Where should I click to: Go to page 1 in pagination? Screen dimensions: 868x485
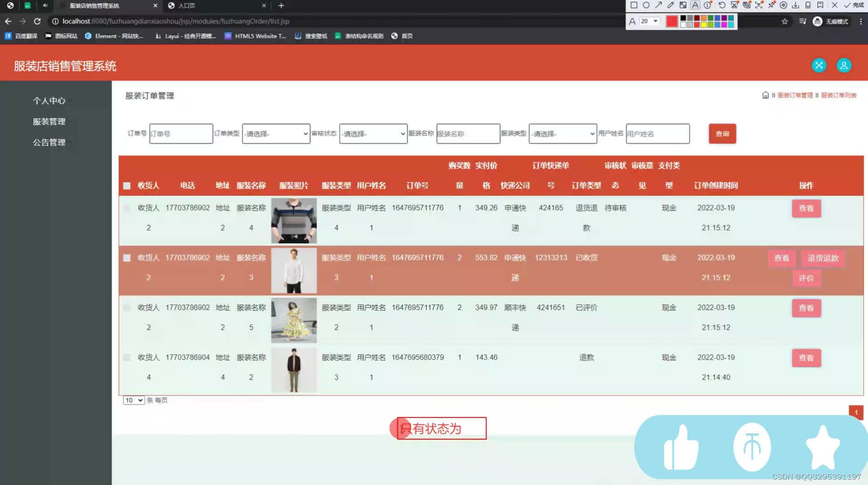pyautogui.click(x=856, y=412)
